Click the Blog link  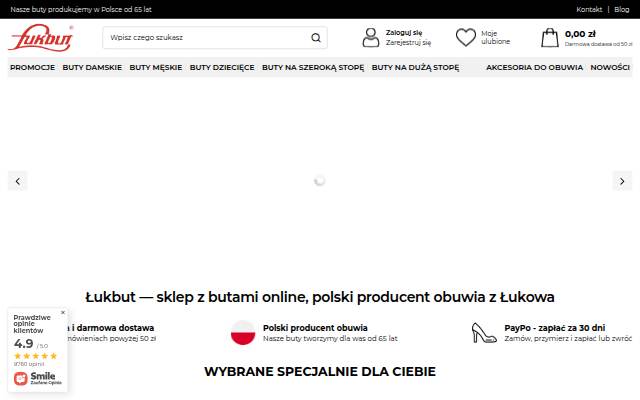[x=622, y=9]
